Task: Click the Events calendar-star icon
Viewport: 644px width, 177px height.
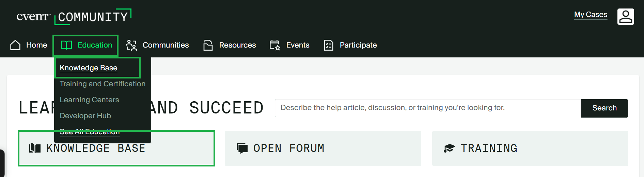Action: (275, 45)
